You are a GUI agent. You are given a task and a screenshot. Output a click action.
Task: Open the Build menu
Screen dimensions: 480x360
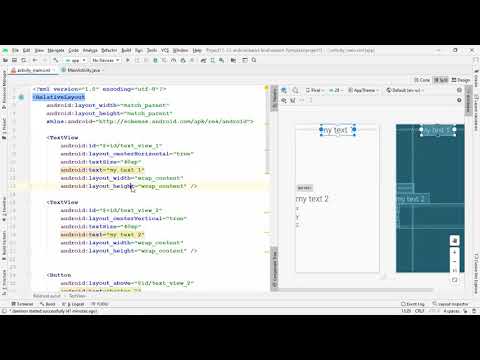pyautogui.click(x=126, y=50)
